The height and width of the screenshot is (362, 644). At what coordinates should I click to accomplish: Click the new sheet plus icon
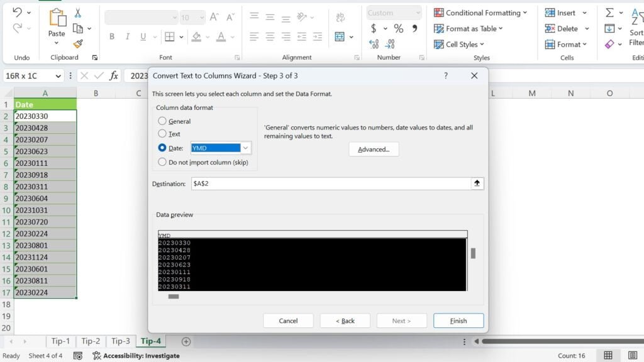(x=186, y=341)
